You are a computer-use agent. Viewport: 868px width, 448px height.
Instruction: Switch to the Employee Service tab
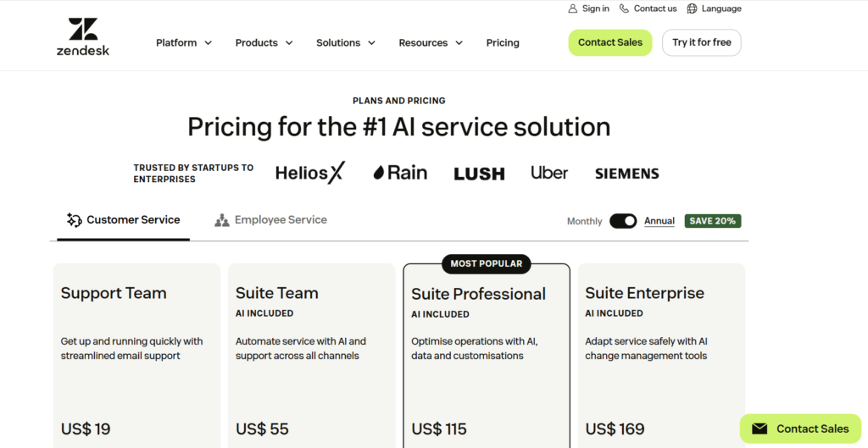(280, 220)
